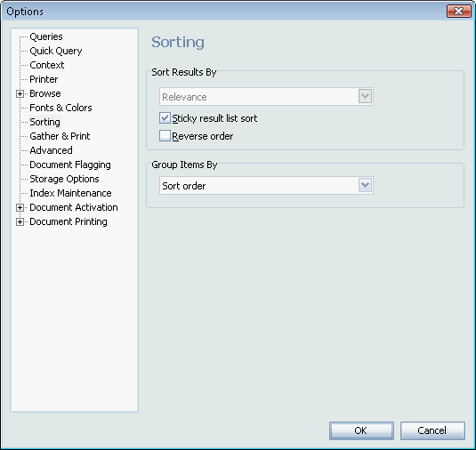This screenshot has width=476, height=450.
Task: Click the Cancel button
Action: click(x=432, y=430)
